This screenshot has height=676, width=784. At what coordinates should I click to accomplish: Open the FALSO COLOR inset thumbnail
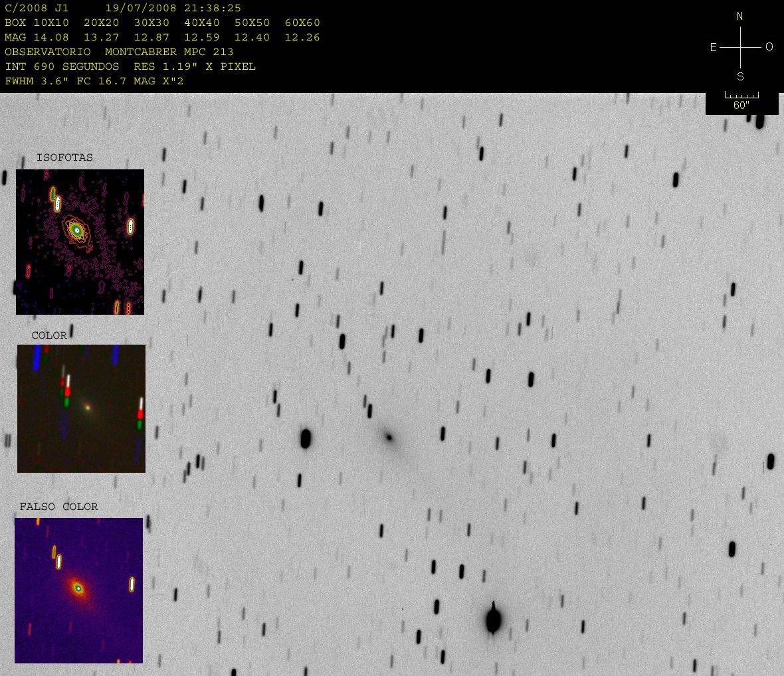click(x=78, y=590)
